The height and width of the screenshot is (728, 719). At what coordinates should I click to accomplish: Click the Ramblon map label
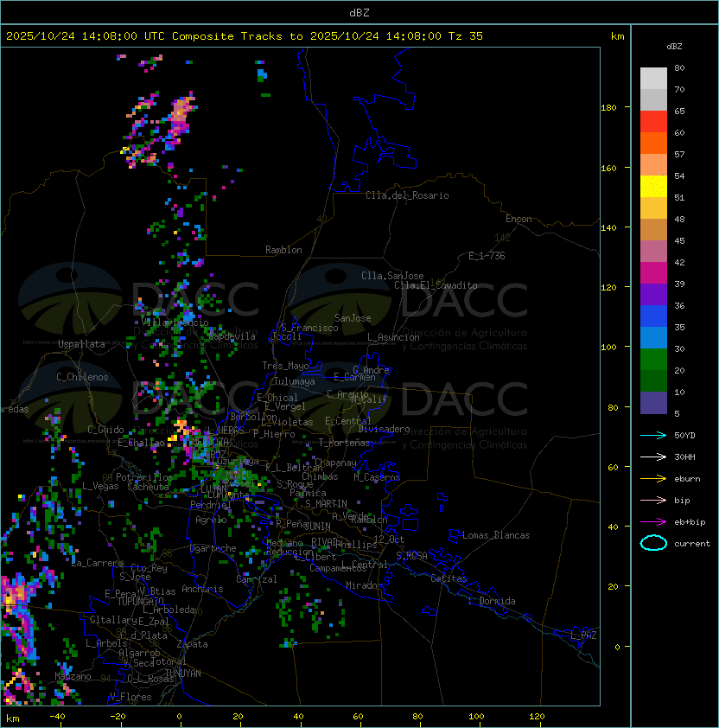(x=283, y=250)
